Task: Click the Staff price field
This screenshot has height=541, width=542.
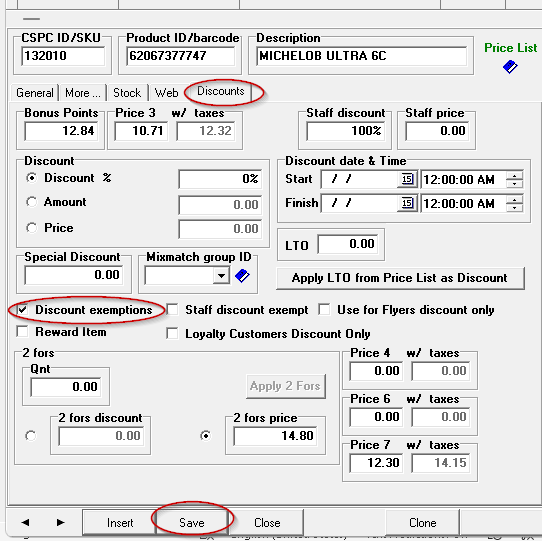Action: click(x=437, y=131)
